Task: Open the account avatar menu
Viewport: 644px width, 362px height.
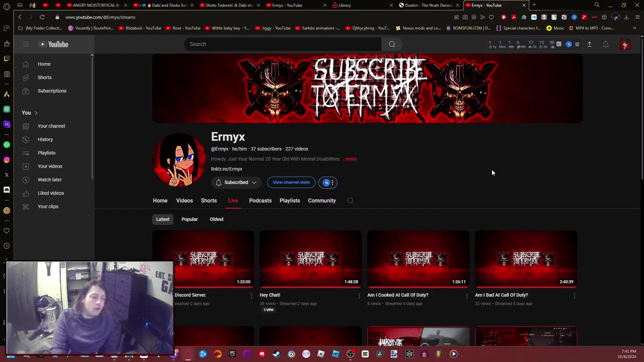Action: (625, 44)
